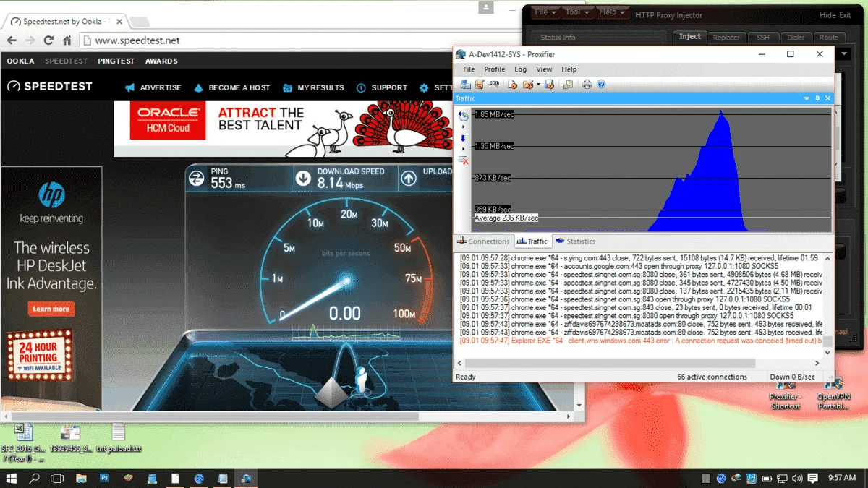Screen dimensions: 868x488
Task: Click Chrome horizontal scrollbar thumb
Action: (x=214, y=416)
